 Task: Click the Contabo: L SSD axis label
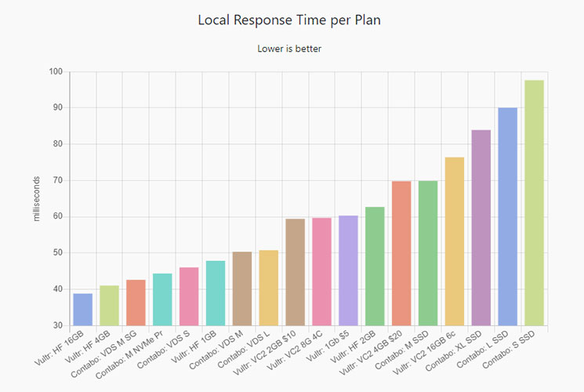[x=483, y=349]
